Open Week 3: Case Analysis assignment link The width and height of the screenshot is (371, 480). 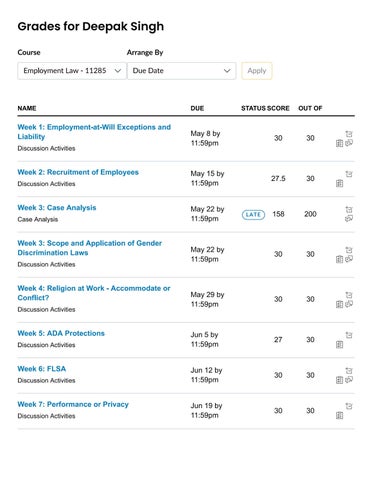point(57,208)
